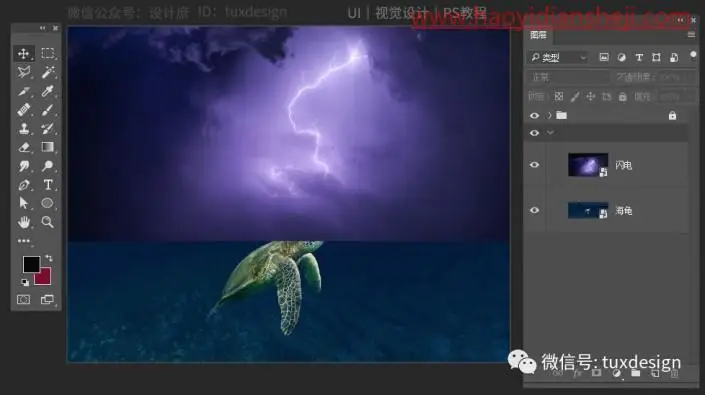
Task: Select the Eyedropper tool
Action: click(47, 91)
